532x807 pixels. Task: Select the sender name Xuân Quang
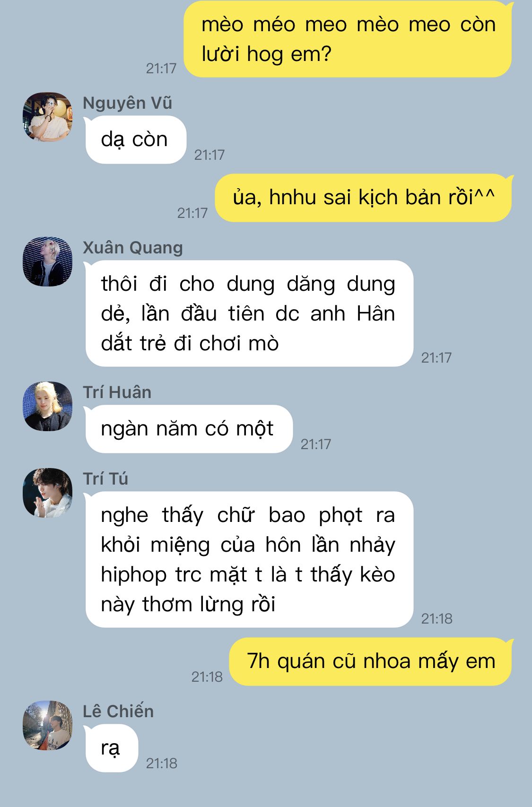[x=133, y=248]
